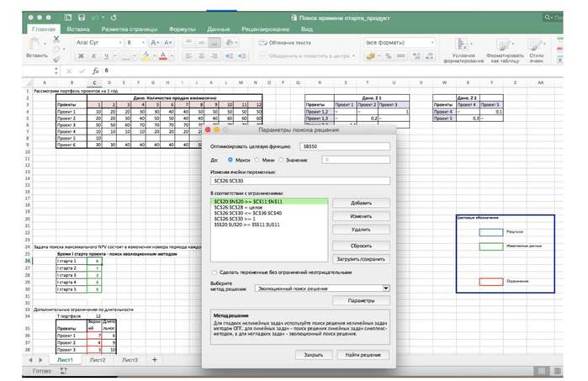The width and height of the screenshot is (588, 381).
Task: Open the number format dropdown (все форматы)
Action: coord(400,43)
